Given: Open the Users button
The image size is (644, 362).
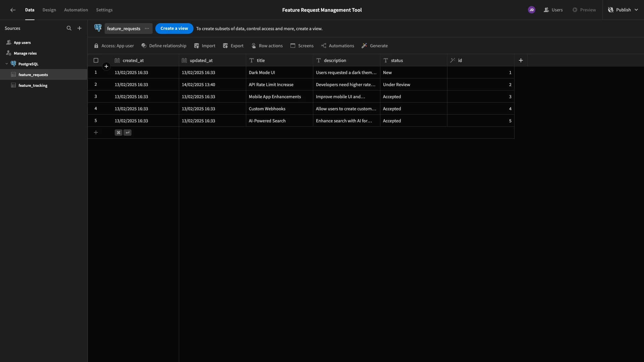Looking at the screenshot, I should pos(553,10).
